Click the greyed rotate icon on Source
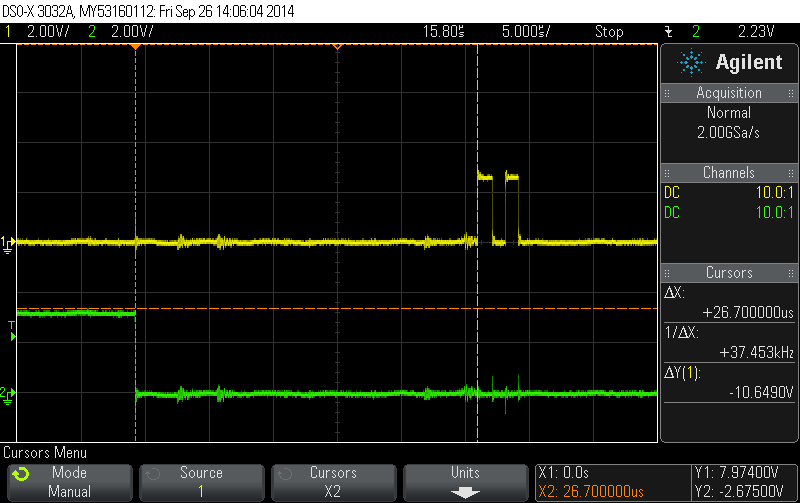The image size is (800, 503). click(153, 474)
